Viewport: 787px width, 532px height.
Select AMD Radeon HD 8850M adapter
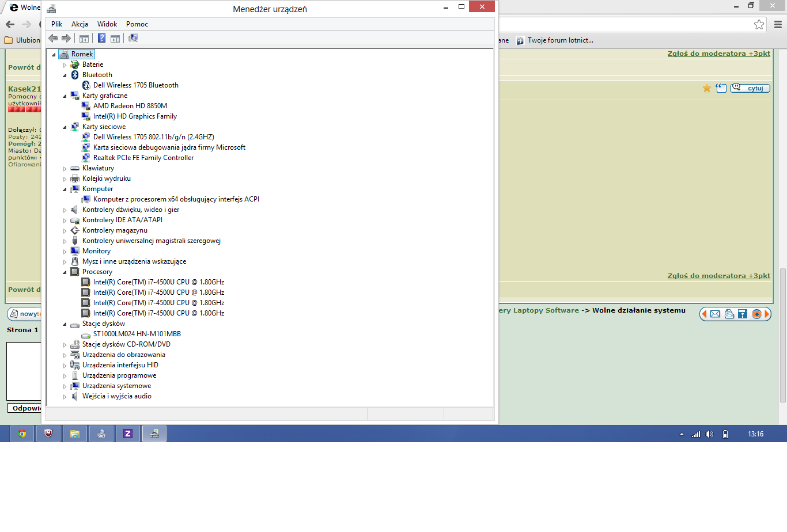[x=130, y=106]
